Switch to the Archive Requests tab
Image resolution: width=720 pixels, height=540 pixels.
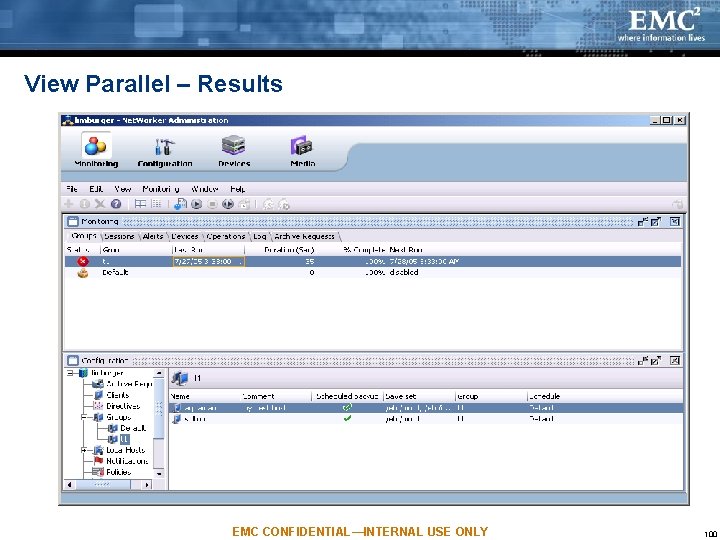click(304, 236)
